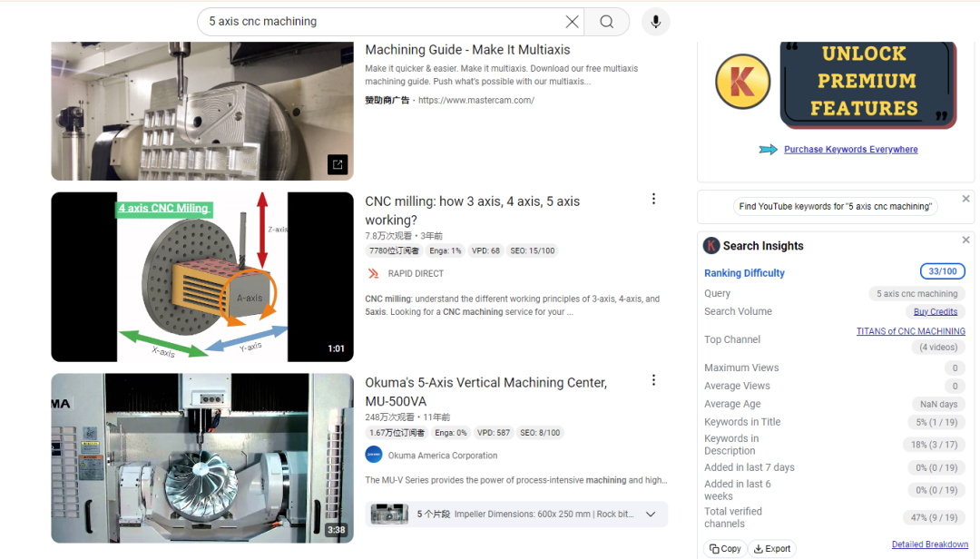Click SEO: 8/100 badge
The height and width of the screenshot is (559, 980).
pyautogui.click(x=540, y=433)
